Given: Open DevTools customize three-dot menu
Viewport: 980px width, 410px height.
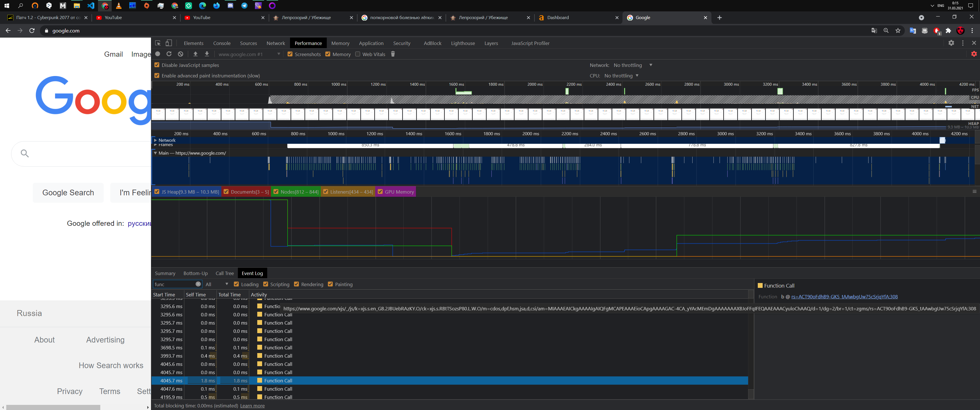Looking at the screenshot, I should 963,43.
